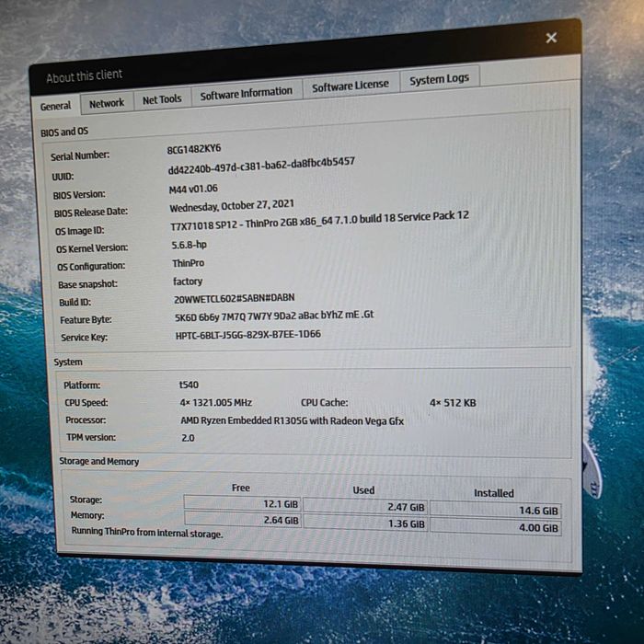Screen dimensions: 644x644
Task: Open the Software License tab
Action: coord(351,86)
